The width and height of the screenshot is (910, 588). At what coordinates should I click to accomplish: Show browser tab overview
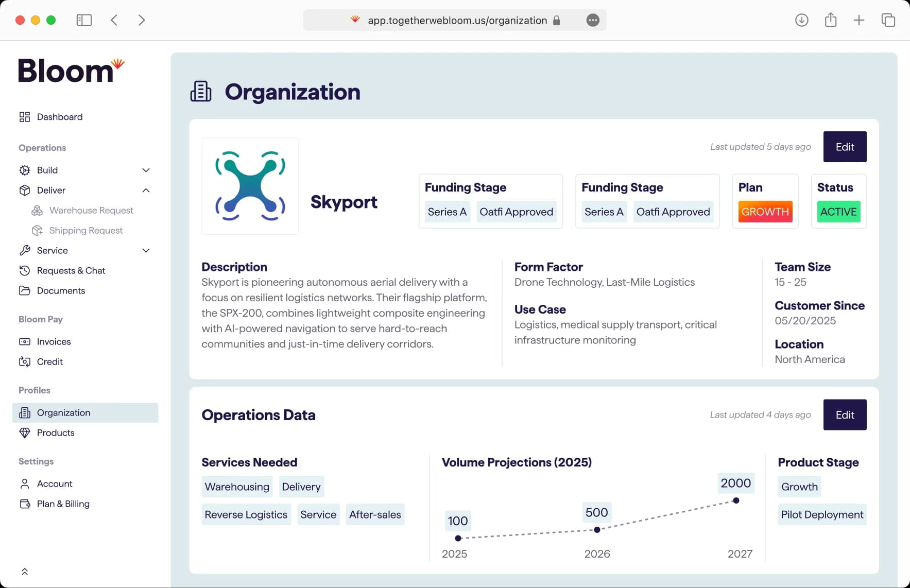click(x=888, y=20)
